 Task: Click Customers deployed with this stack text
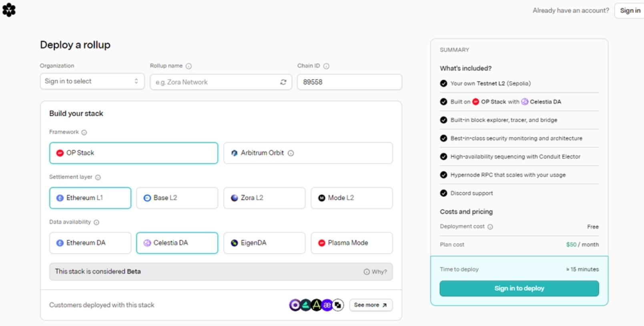click(x=102, y=305)
